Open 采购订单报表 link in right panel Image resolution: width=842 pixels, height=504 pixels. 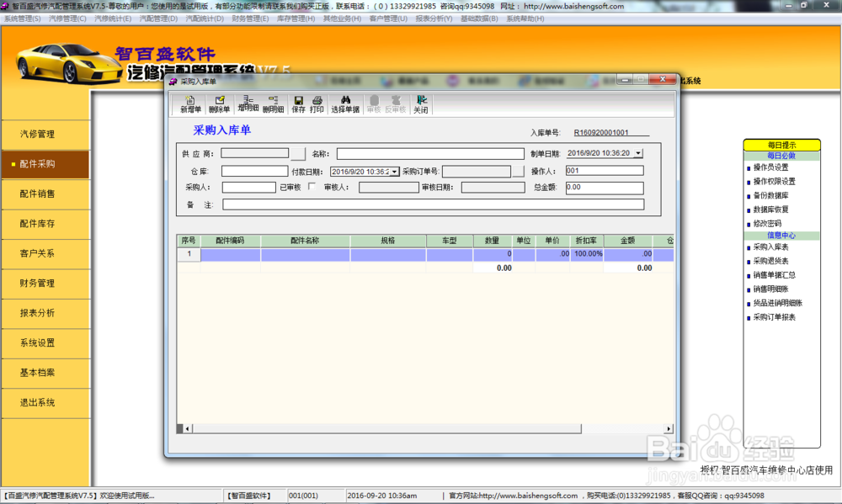(x=775, y=316)
